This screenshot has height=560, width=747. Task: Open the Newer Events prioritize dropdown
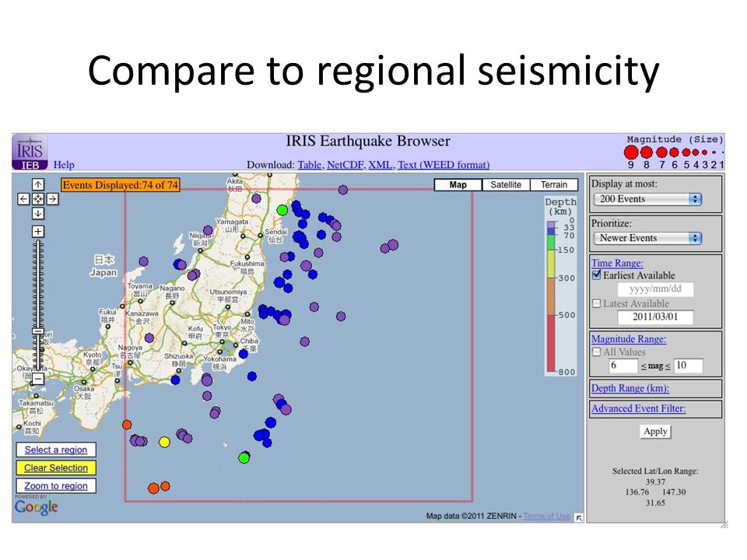pyautogui.click(x=648, y=238)
